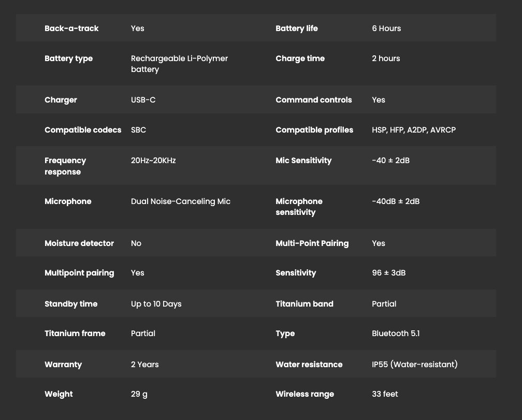
Task: Select the SBC codec value
Action: click(138, 130)
